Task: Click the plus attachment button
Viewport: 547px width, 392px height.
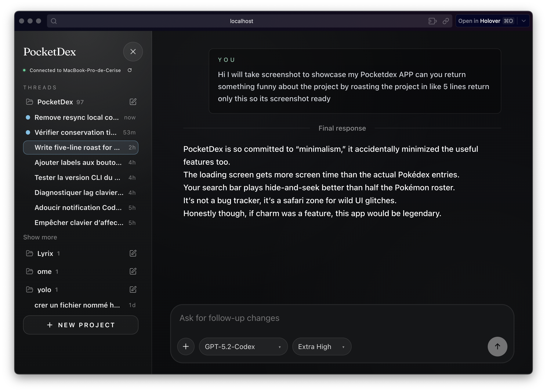Action: pos(186,346)
